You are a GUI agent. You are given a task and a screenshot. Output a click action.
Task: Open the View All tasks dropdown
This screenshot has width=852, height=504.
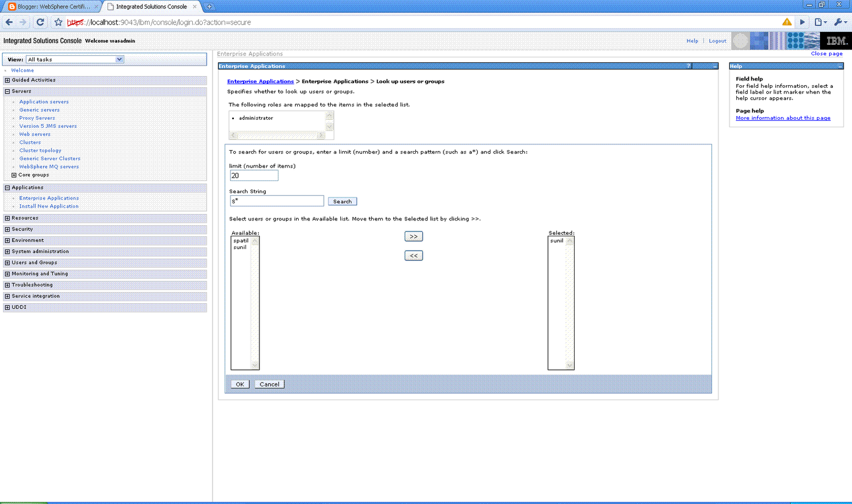pos(75,60)
